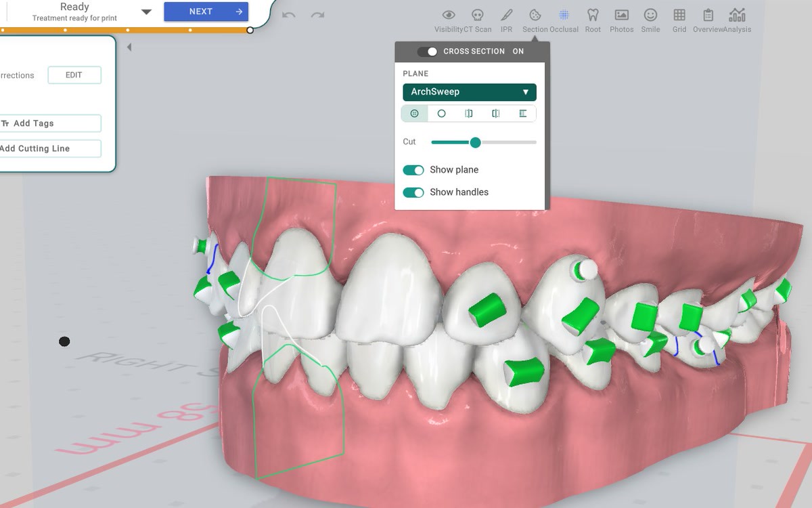
Task: Click the black handle dot in viewport
Action: [x=64, y=341]
